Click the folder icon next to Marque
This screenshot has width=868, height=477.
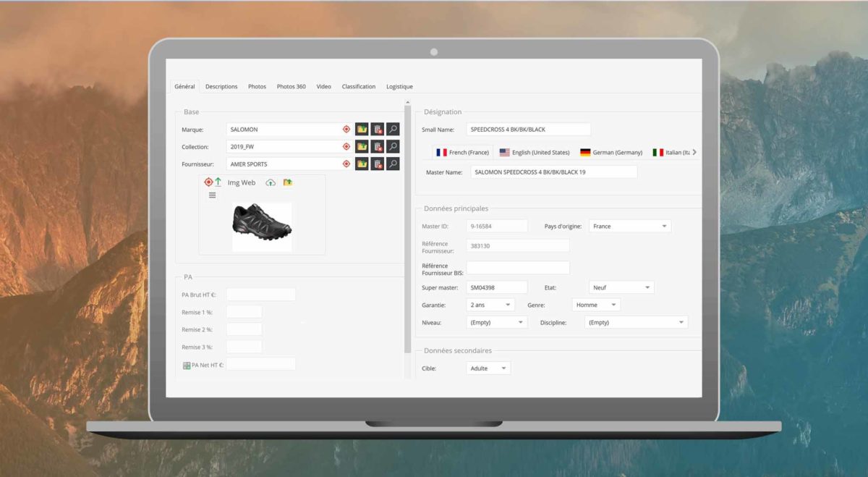(362, 129)
